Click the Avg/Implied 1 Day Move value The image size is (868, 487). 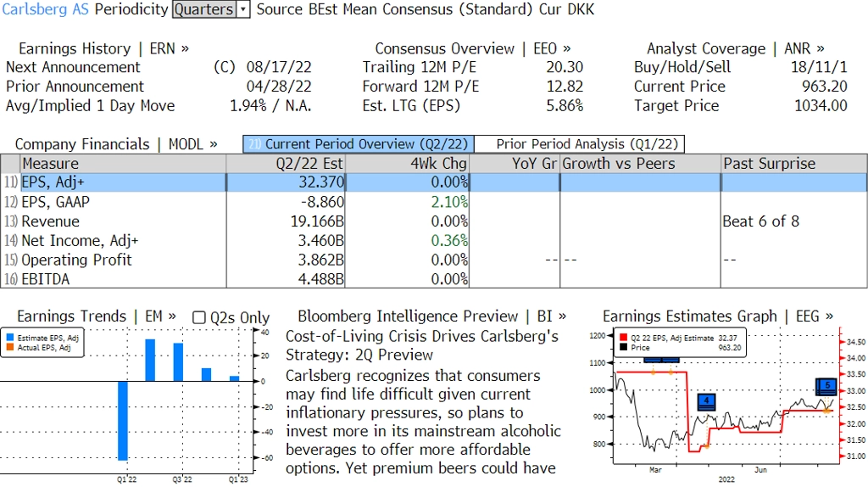click(270, 106)
